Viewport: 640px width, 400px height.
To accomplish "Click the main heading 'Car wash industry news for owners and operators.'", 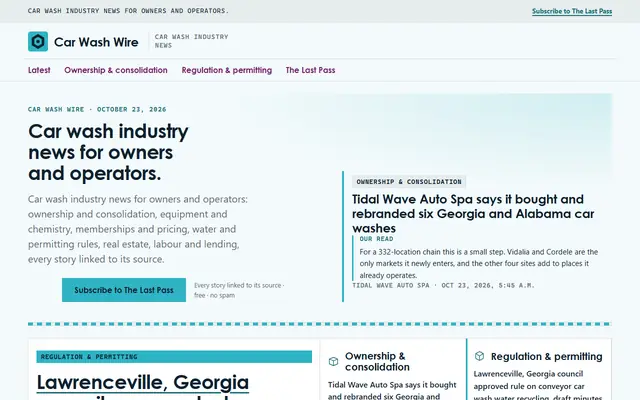I will tap(109, 152).
